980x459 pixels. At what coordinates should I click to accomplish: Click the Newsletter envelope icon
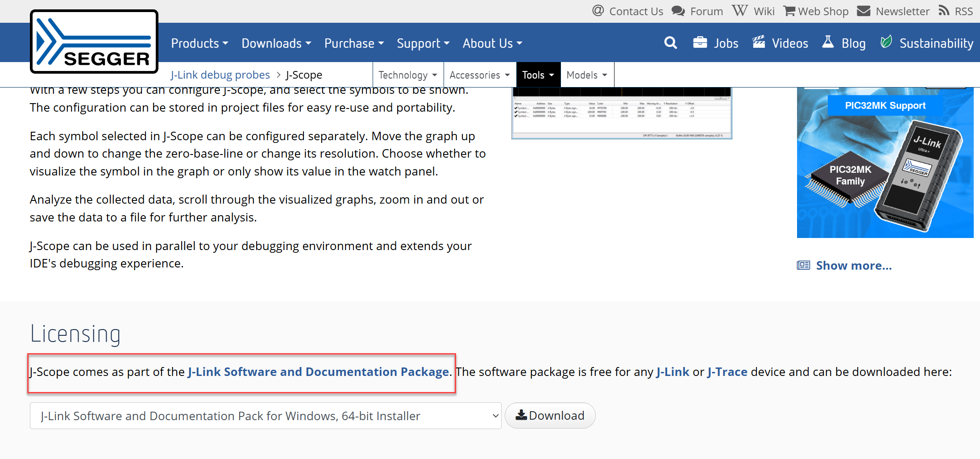864,11
